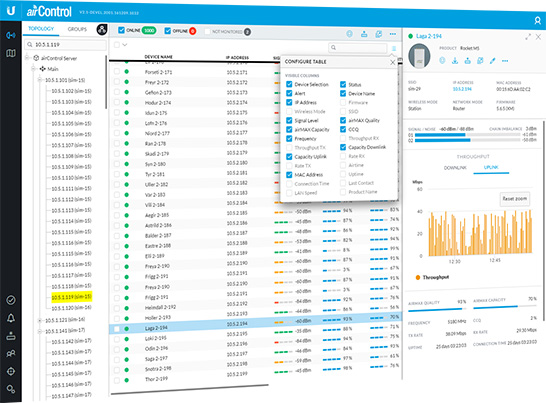Image resolution: width=546 pixels, height=403 pixels.
Task: Click the refresh icon in Laga 2-194 panel
Action: 480,61
